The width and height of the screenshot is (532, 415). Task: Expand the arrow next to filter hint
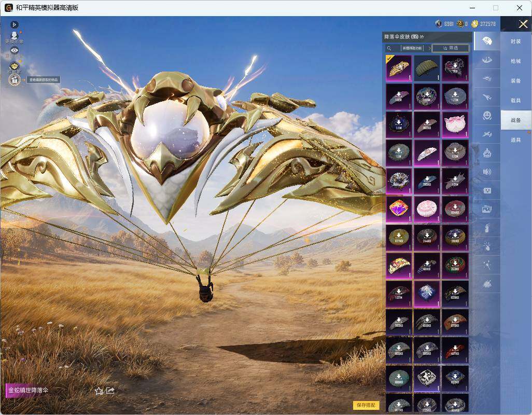click(x=429, y=48)
